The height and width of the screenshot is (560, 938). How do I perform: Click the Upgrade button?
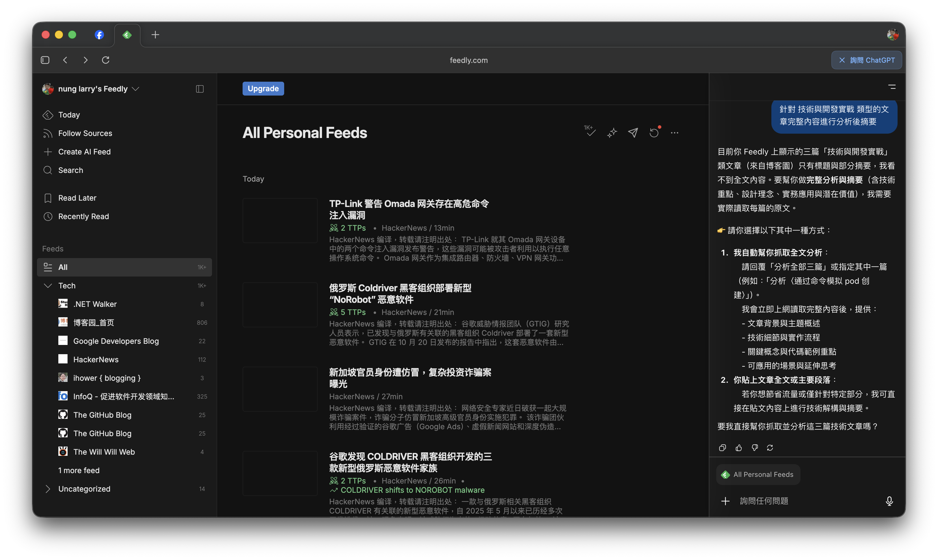pyautogui.click(x=263, y=89)
